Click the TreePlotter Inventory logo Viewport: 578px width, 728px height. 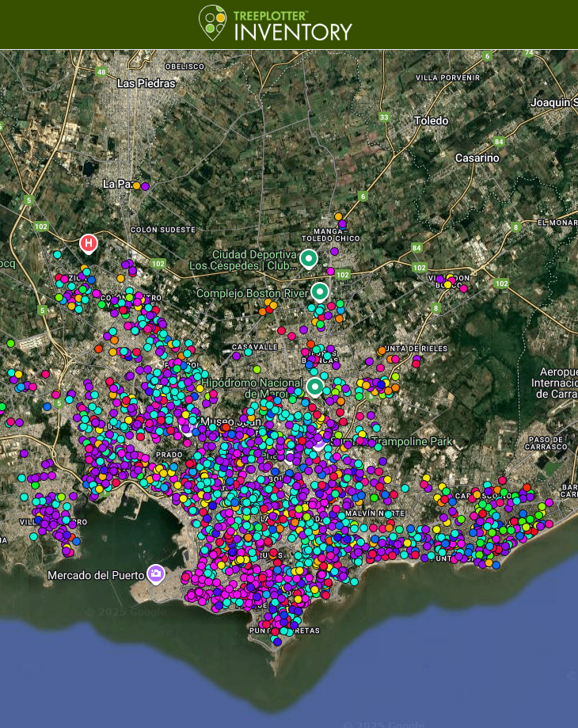point(276,23)
